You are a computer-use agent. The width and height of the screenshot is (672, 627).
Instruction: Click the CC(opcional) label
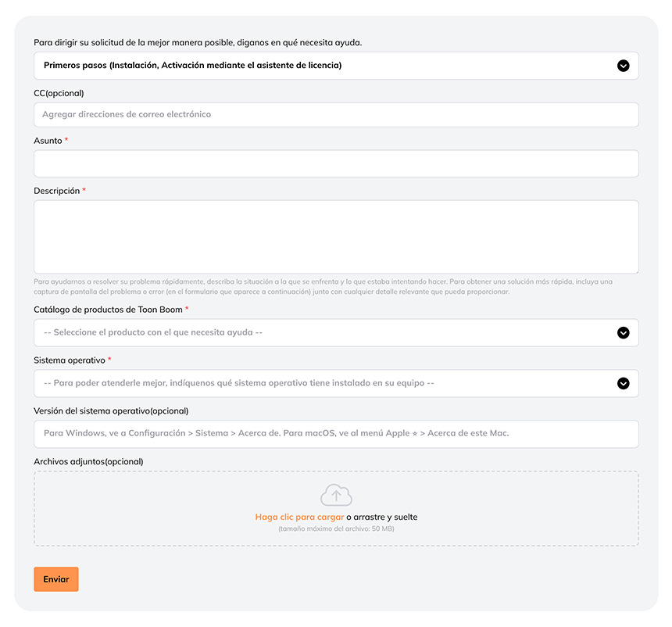click(x=59, y=94)
